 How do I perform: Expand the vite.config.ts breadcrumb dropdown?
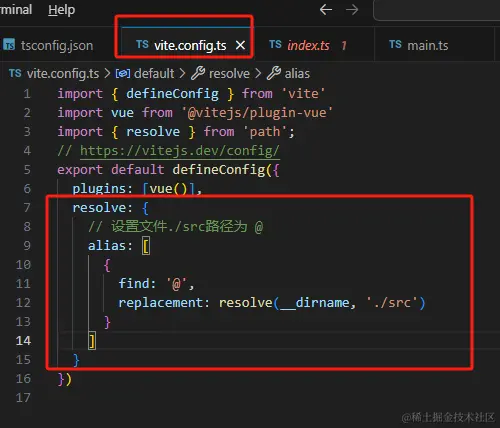pos(63,74)
